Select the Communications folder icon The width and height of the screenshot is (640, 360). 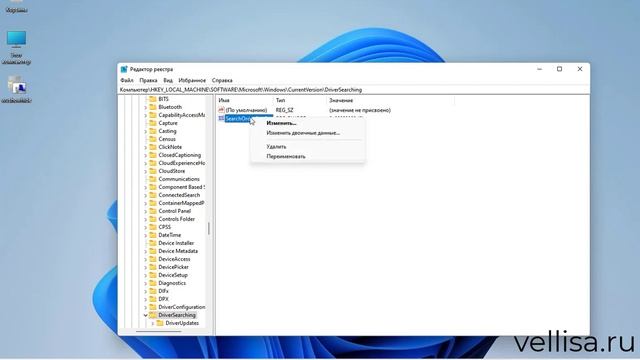[153, 179]
